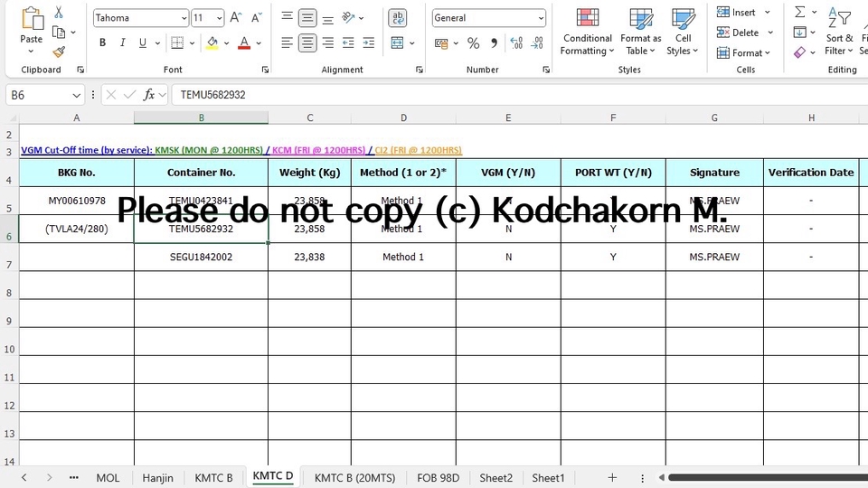Align text right in cell

[327, 42]
